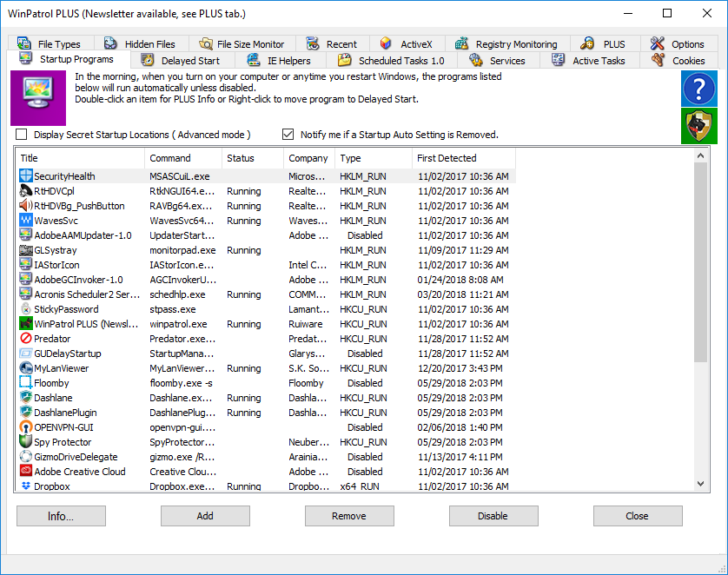This screenshot has height=575, width=728.
Task: Click the purple startup monitor image
Action: pos(38,98)
